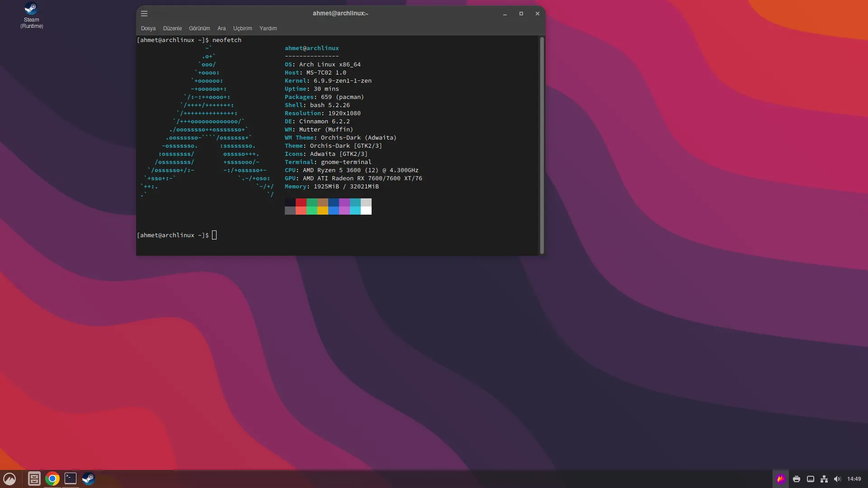
Task: Click the 'Shell: bash 5.2.26' line
Action: click(x=317, y=105)
